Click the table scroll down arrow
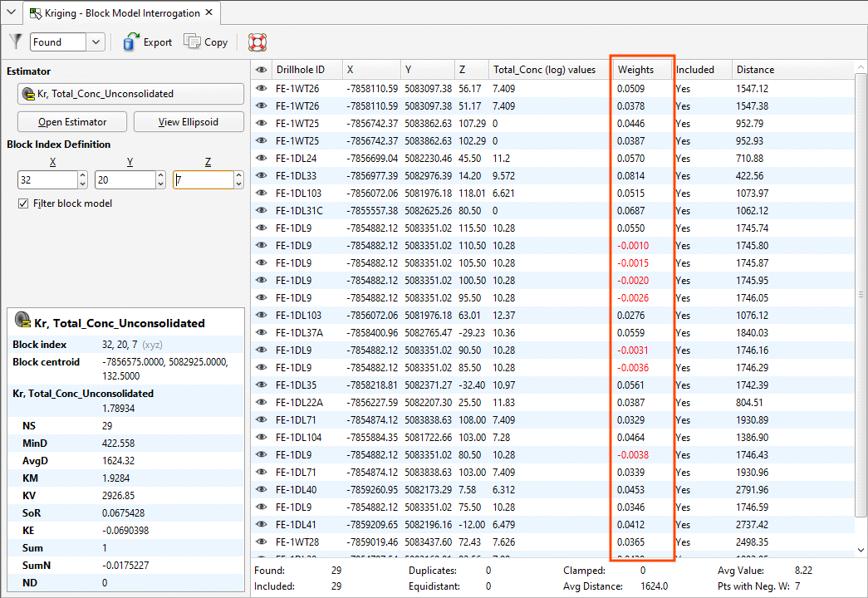This screenshot has width=868, height=598. coord(861,550)
